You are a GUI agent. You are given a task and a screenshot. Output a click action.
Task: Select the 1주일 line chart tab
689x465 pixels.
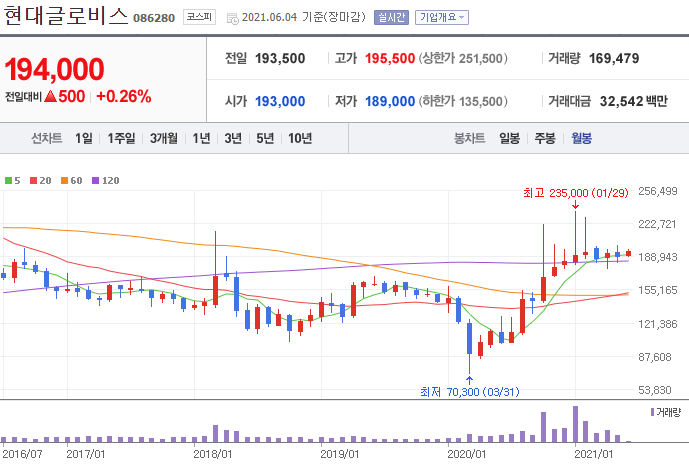(x=121, y=138)
